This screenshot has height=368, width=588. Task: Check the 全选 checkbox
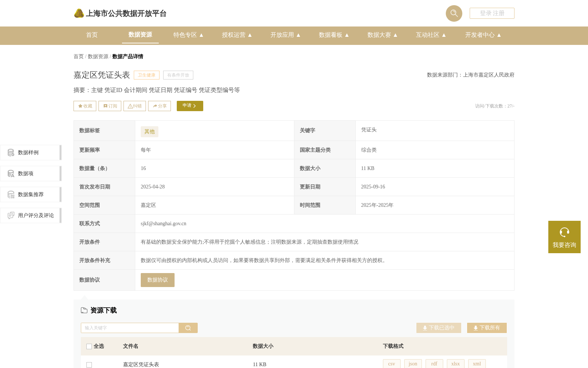coord(89,346)
